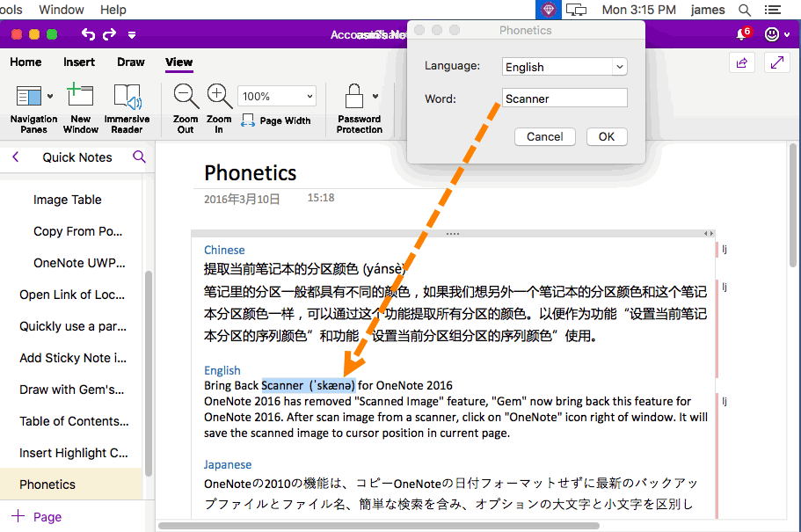The width and height of the screenshot is (801, 532).
Task: Open the Help menu in menu bar
Action: click(113, 10)
